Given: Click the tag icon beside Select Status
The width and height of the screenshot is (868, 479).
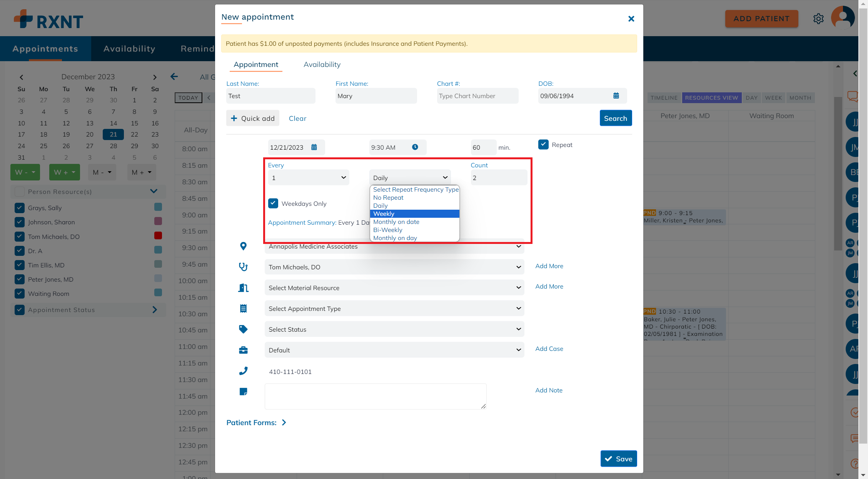Looking at the screenshot, I should [x=243, y=329].
